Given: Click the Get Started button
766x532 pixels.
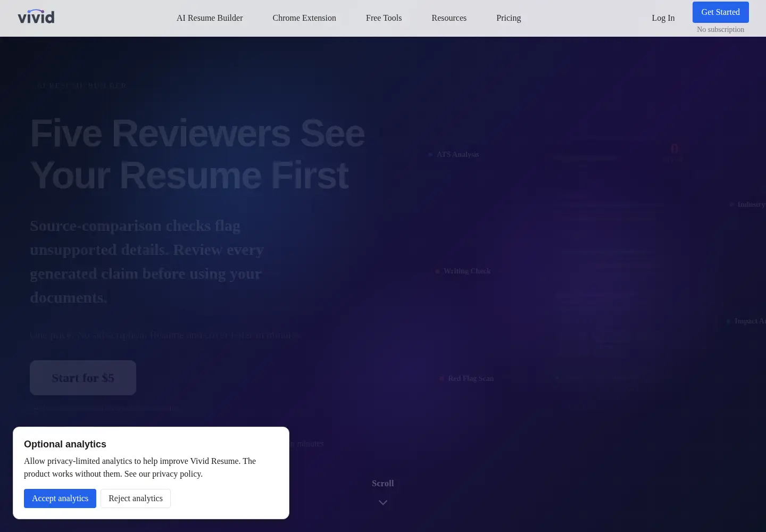Looking at the screenshot, I should (721, 12).
